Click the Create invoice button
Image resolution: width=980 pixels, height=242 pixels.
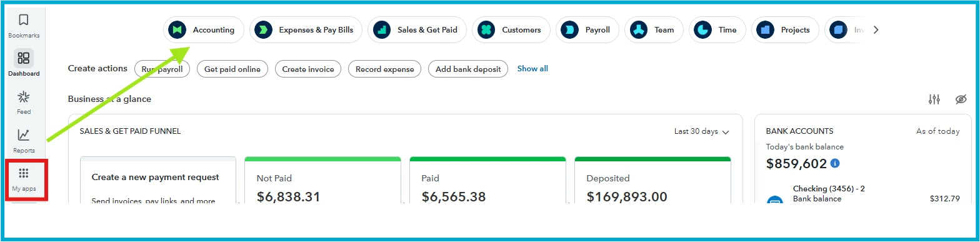click(x=308, y=69)
